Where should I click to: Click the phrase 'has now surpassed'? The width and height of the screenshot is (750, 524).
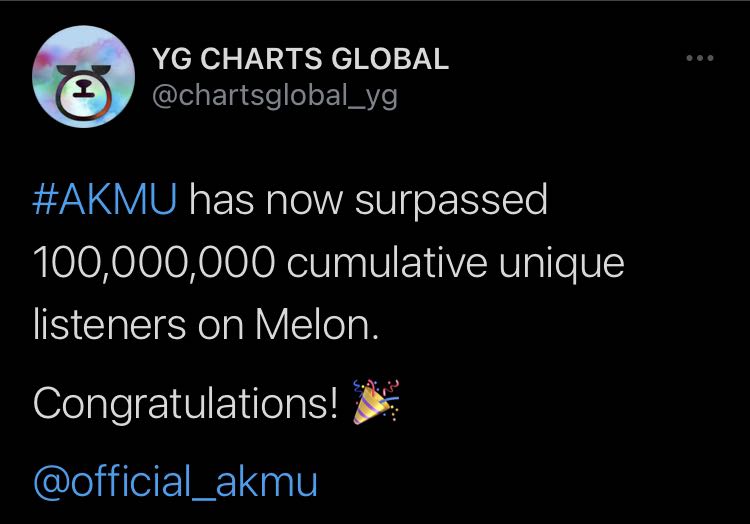368,201
